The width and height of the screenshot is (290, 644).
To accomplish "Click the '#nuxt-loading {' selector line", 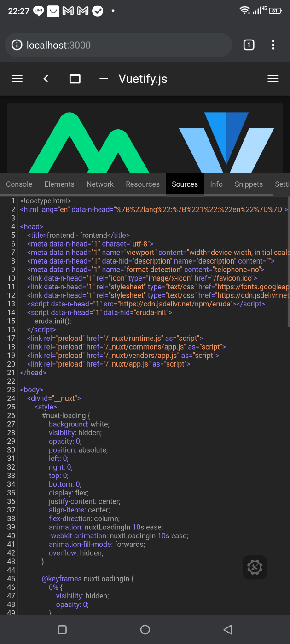I will coord(66,415).
